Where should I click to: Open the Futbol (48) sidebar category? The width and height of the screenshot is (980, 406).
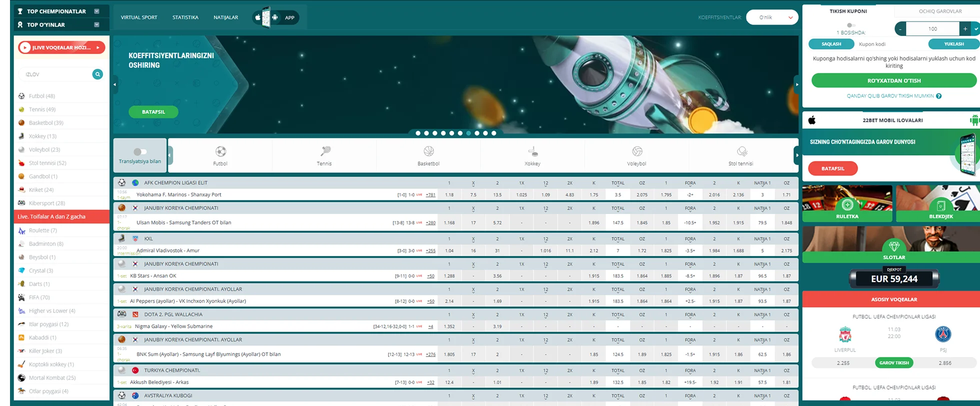42,96
